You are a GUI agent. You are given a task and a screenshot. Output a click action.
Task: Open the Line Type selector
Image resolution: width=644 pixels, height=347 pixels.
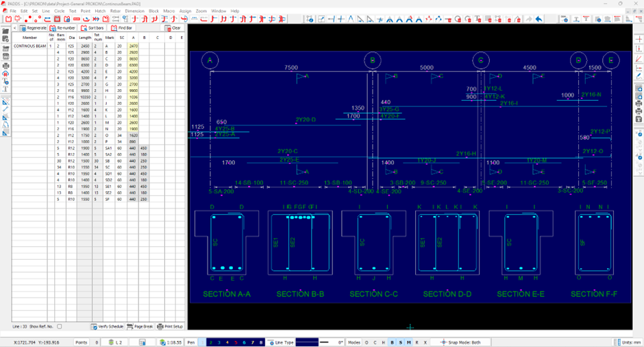282,342
